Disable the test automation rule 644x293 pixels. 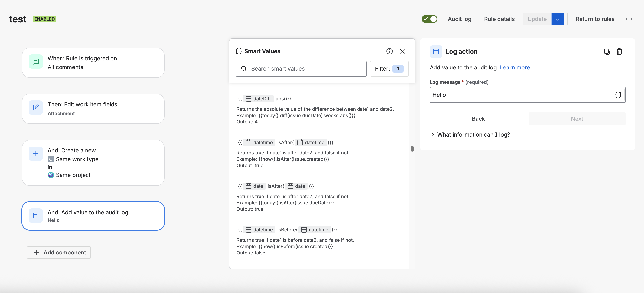429,19
